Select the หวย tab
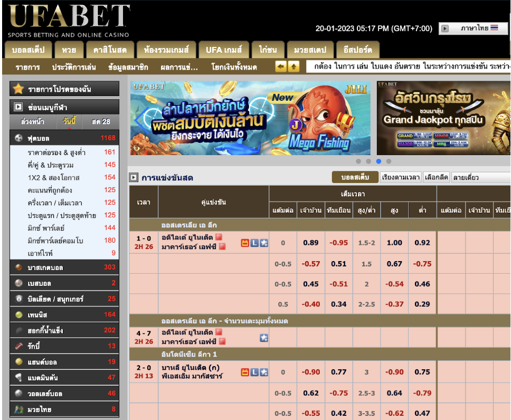511x420 pixels. click(69, 50)
